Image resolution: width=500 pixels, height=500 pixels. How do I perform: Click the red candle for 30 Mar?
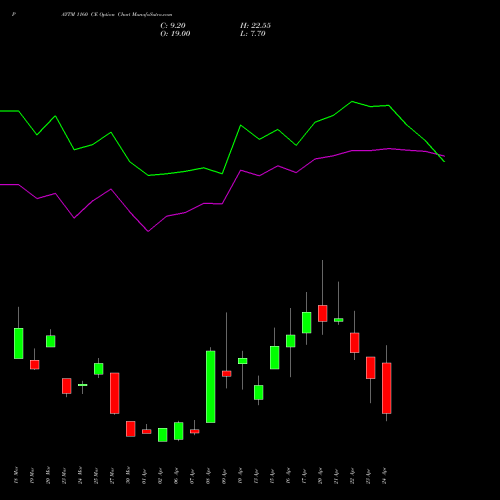[131, 429]
